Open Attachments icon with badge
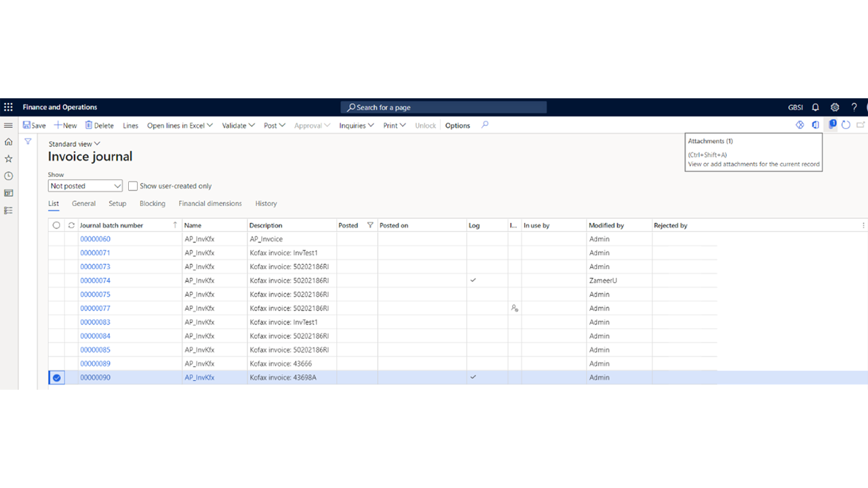The width and height of the screenshot is (868, 488). (x=832, y=125)
